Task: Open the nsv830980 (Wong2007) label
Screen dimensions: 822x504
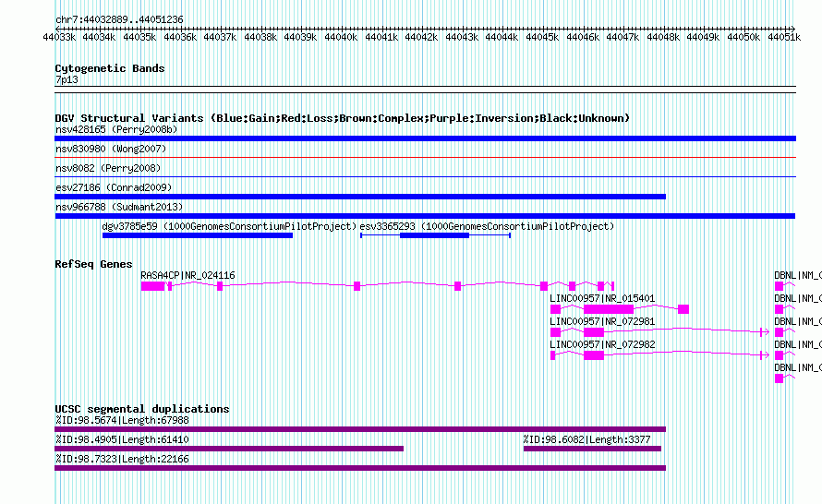Action: coord(111,149)
